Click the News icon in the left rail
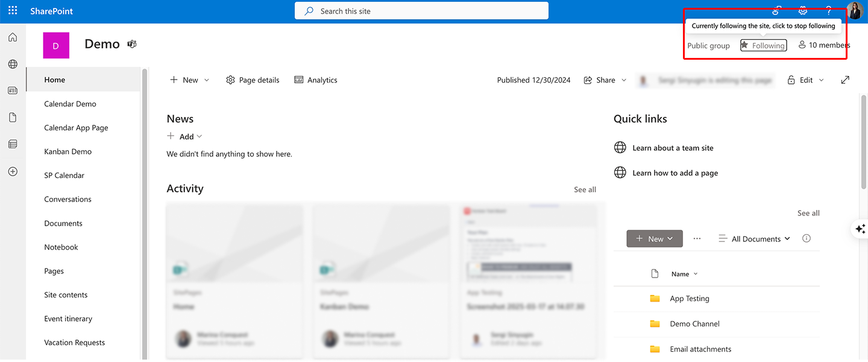Screen dimensions: 868x362 pos(12,90)
